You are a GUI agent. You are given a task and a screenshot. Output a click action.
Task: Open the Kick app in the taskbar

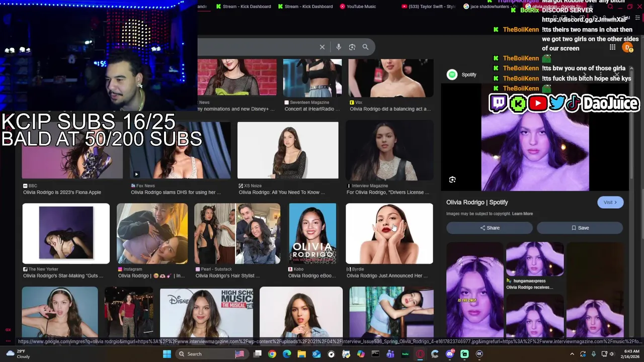coord(464,354)
